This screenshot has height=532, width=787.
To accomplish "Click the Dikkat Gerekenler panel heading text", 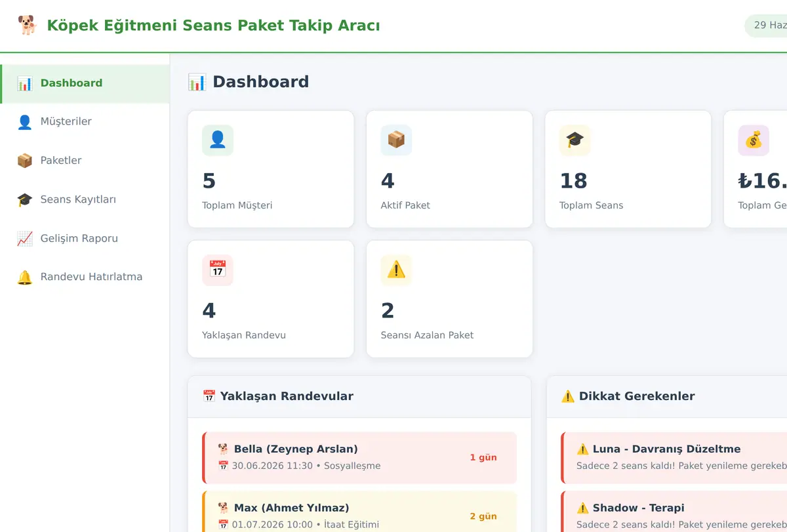I will click(637, 396).
